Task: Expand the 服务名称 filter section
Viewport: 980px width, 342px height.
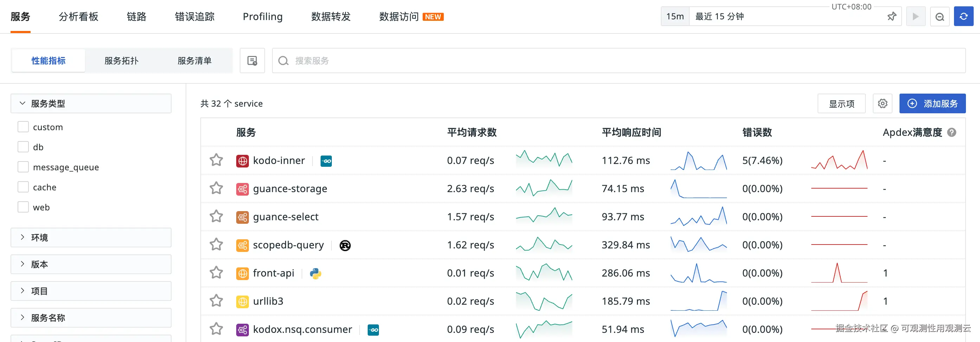Action: [91, 318]
